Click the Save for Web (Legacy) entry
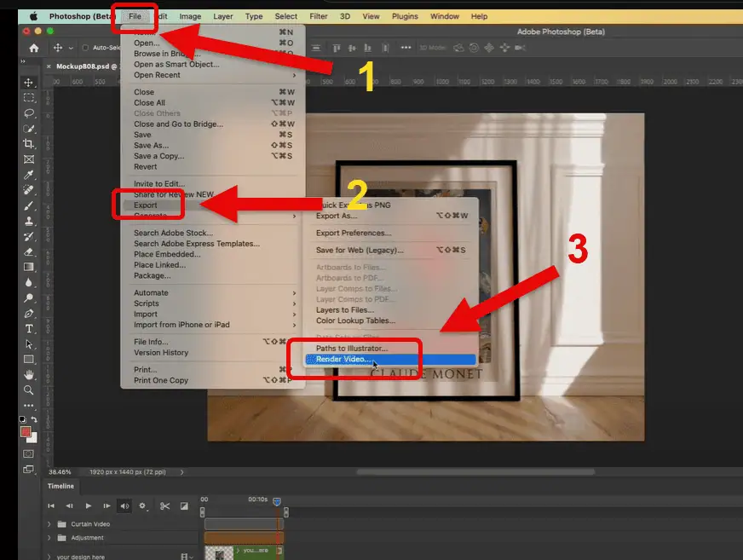 (360, 251)
